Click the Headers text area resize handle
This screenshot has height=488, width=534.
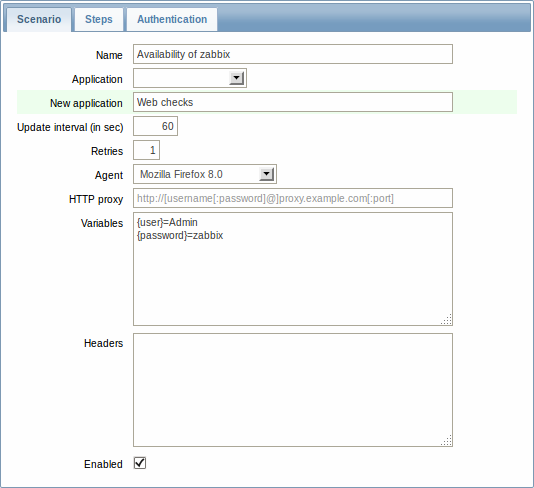click(447, 441)
